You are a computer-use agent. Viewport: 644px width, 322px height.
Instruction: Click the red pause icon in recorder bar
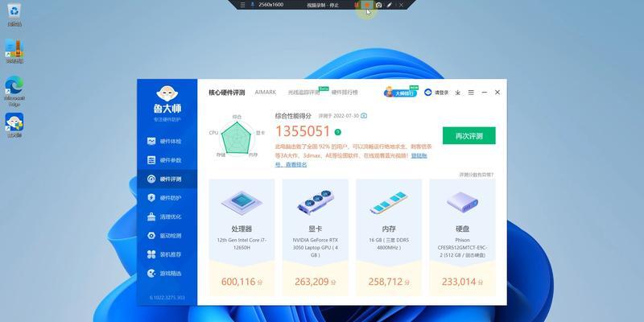(x=357, y=5)
